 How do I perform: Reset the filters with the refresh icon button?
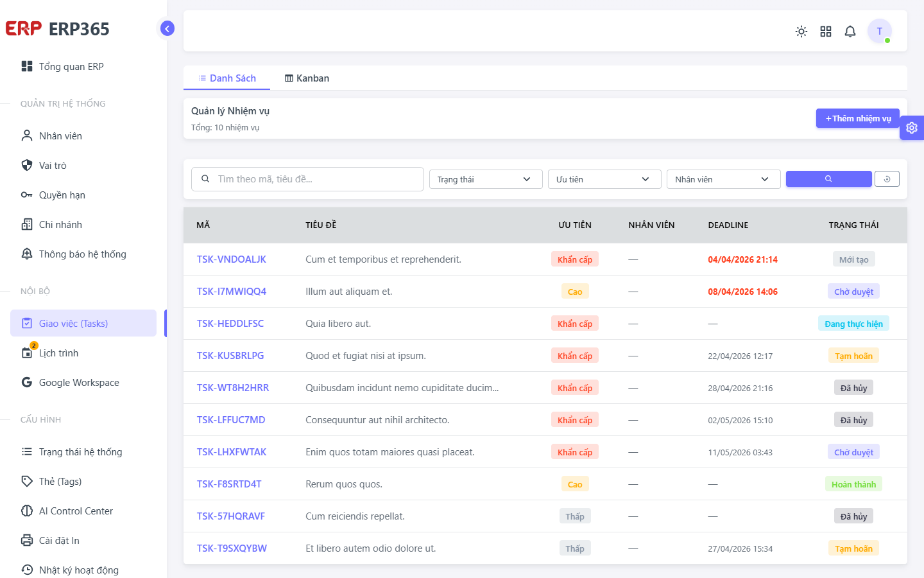click(x=887, y=179)
